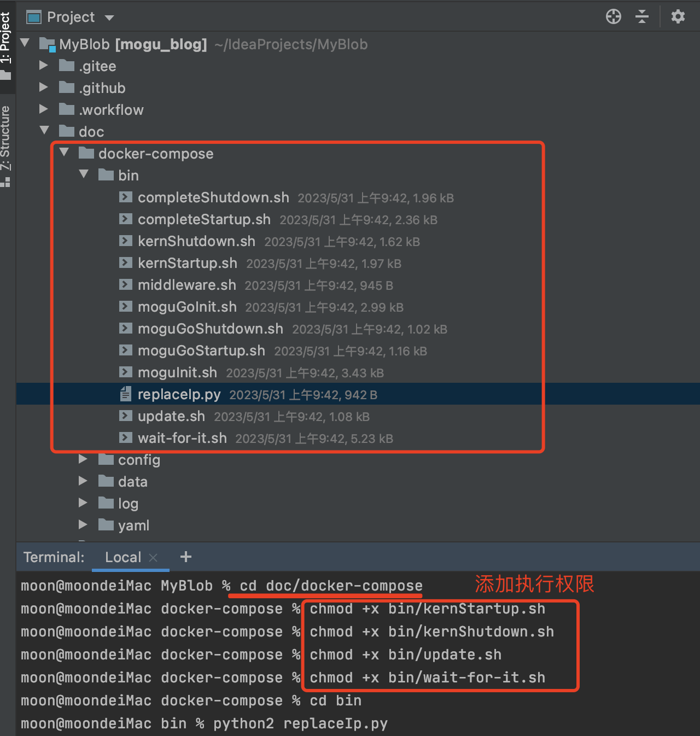Select kernStartup.sh file name

(x=188, y=263)
